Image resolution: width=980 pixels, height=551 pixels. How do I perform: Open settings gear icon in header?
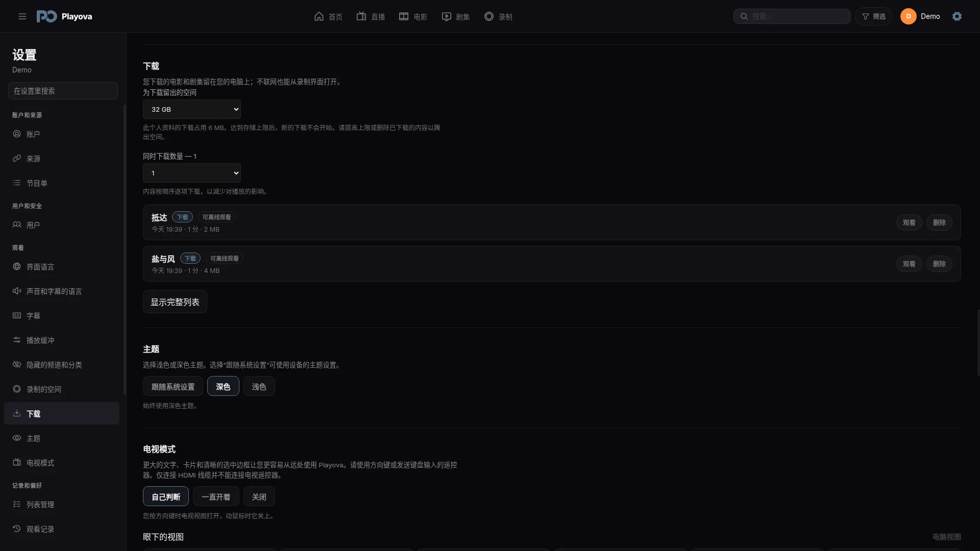pos(957,16)
